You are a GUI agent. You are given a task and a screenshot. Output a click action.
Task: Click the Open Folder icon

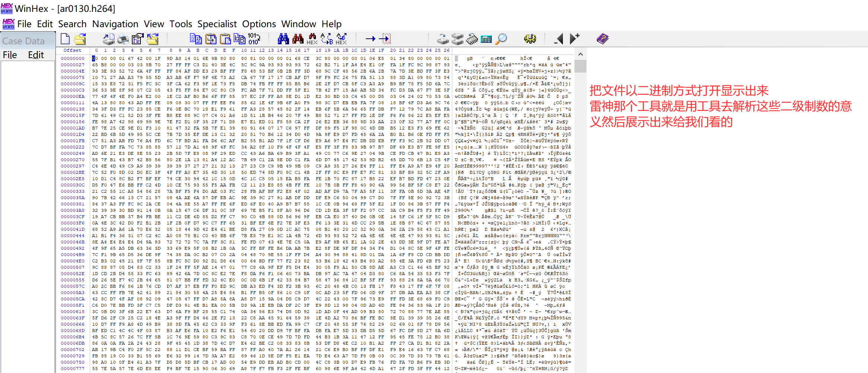pyautogui.click(x=153, y=39)
